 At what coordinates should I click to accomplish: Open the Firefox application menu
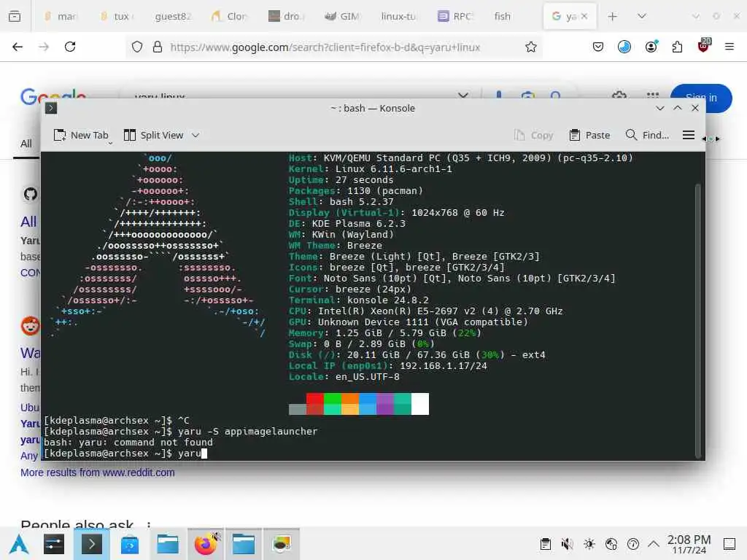(x=729, y=47)
